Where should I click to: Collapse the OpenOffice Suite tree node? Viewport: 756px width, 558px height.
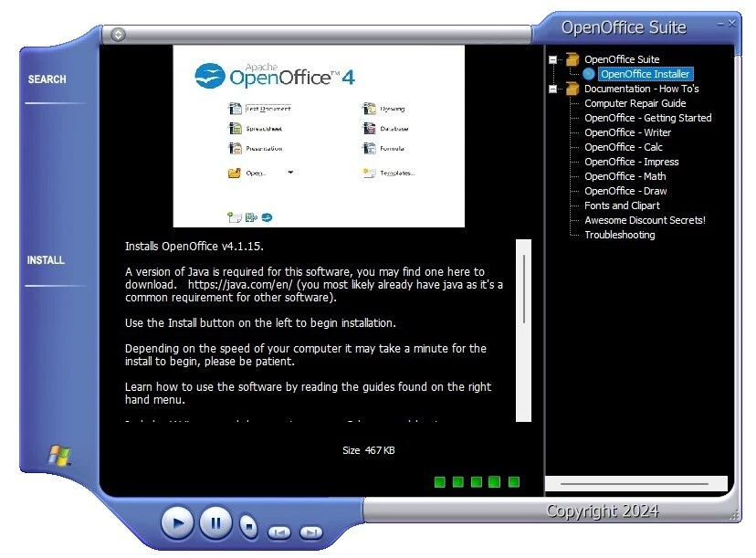coord(552,58)
